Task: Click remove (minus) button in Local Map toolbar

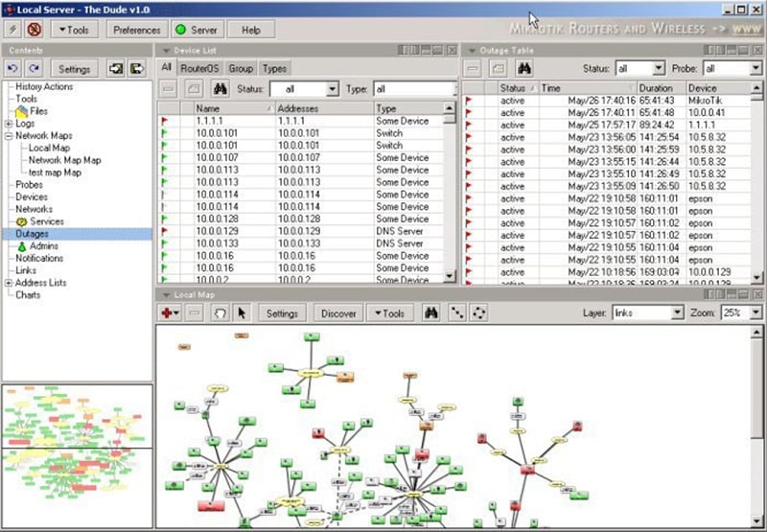Action: [195, 312]
